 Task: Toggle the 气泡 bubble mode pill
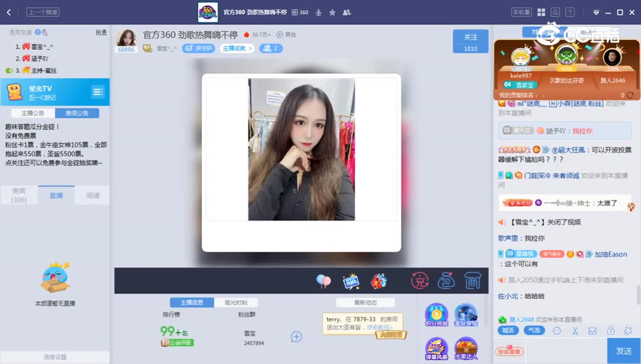533,331
